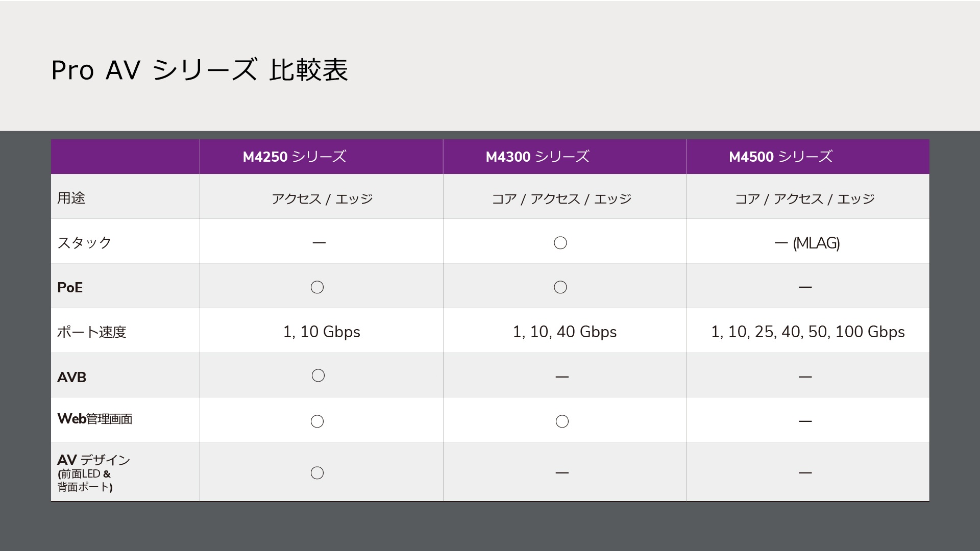Click the "— (MLAG)" cell

(x=807, y=243)
